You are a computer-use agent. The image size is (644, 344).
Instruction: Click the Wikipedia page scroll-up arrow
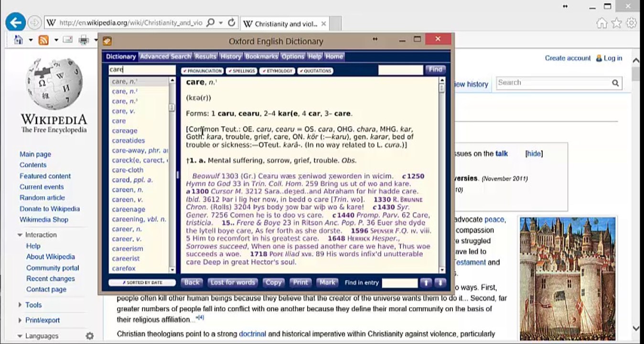(x=636, y=61)
